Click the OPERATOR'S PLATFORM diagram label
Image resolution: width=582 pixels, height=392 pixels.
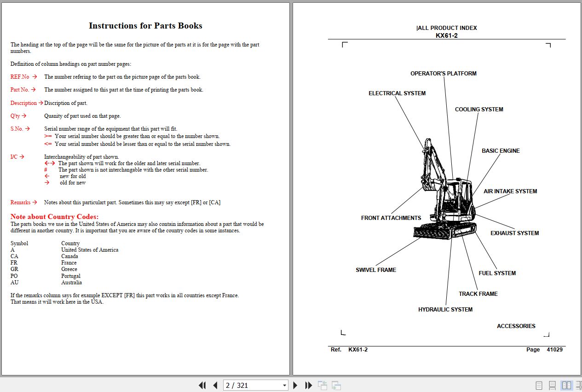[x=444, y=73]
